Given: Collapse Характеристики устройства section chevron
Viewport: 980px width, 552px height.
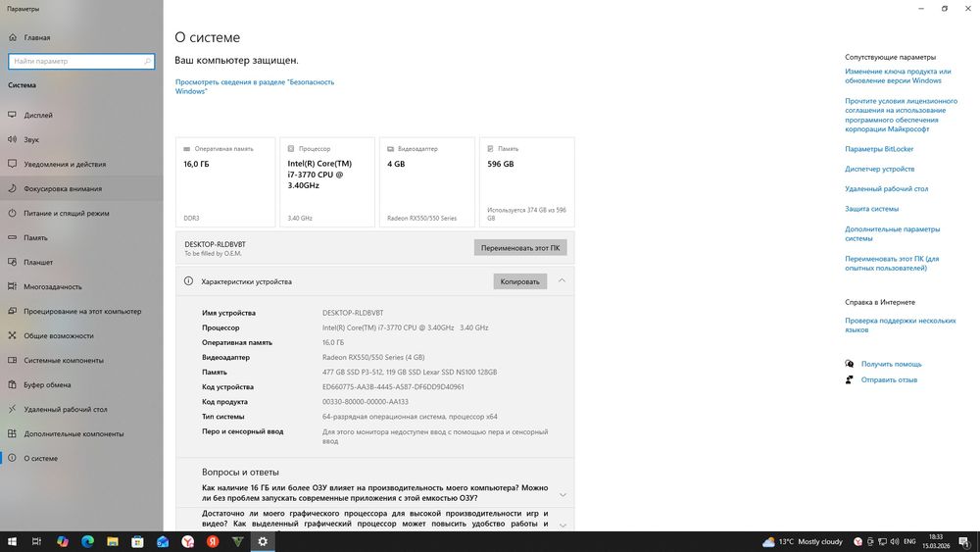Looking at the screenshot, I should pyautogui.click(x=562, y=280).
